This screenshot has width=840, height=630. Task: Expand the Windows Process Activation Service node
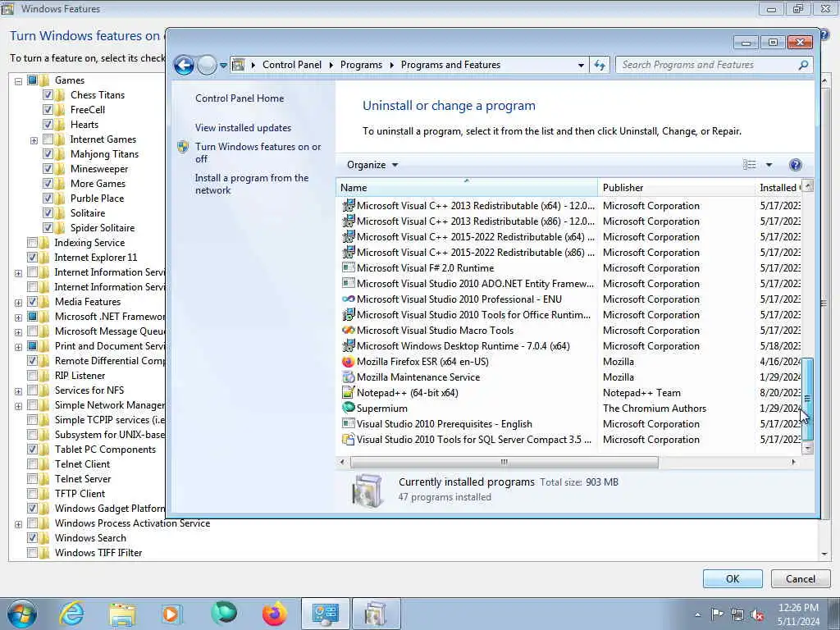18,524
